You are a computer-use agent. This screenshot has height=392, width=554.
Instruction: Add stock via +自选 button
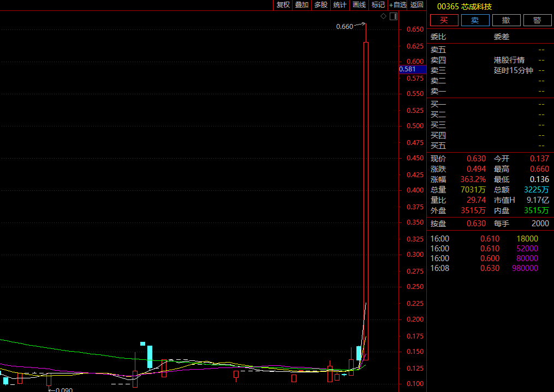pos(398,5)
